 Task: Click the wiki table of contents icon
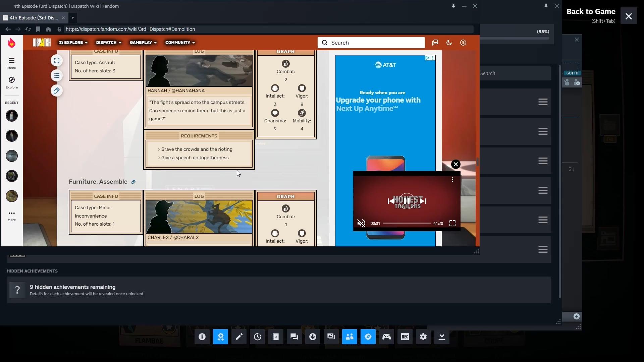pyautogui.click(x=57, y=76)
